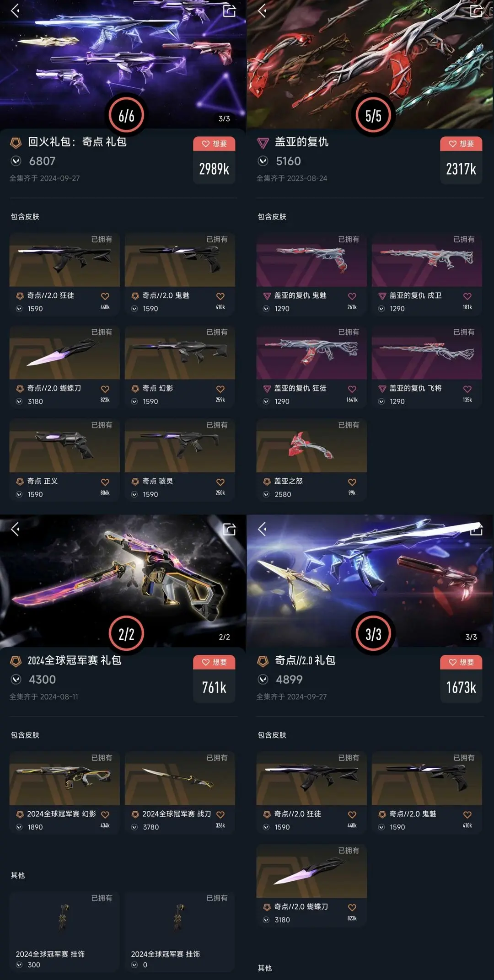Tap the share icon on 2024全球冠军赛 礼包
Image resolution: width=494 pixels, height=980 pixels.
click(x=229, y=529)
